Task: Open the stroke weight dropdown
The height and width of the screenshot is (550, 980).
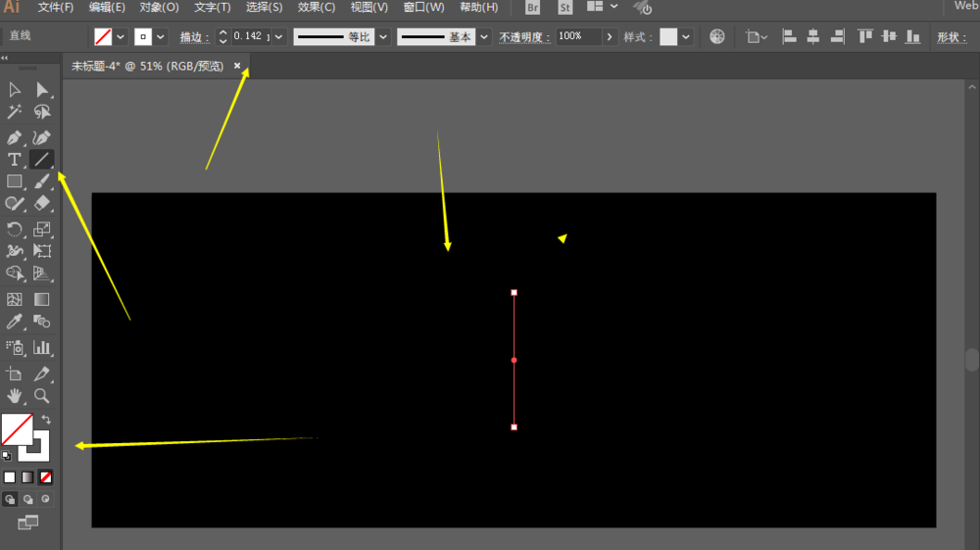Action: point(279,37)
